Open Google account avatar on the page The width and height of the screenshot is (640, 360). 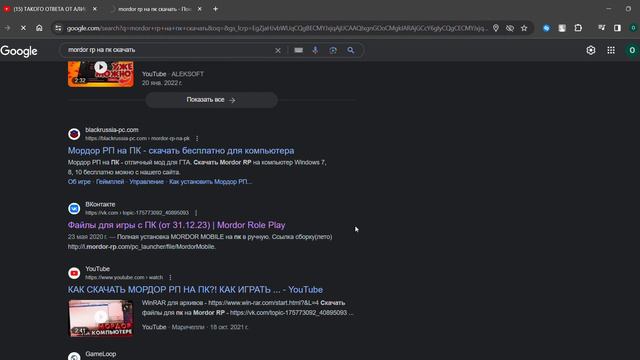pyautogui.click(x=632, y=50)
